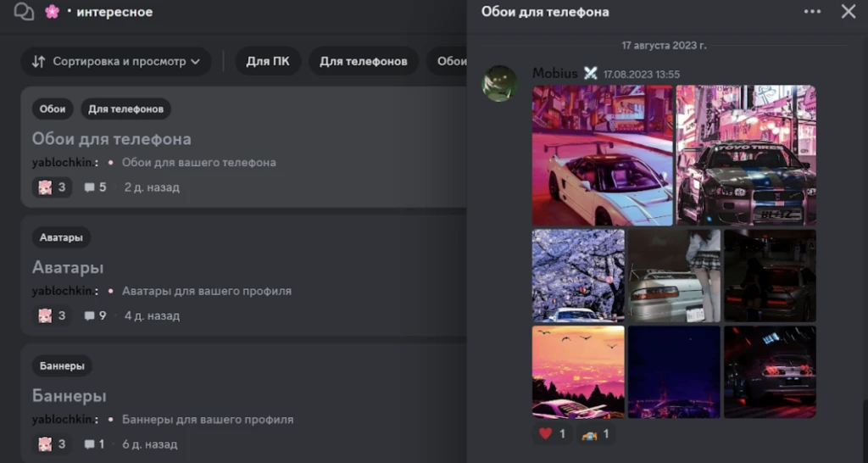This screenshot has width=868, height=463.
Task: Click Обои tag on first post
Action: (53, 109)
